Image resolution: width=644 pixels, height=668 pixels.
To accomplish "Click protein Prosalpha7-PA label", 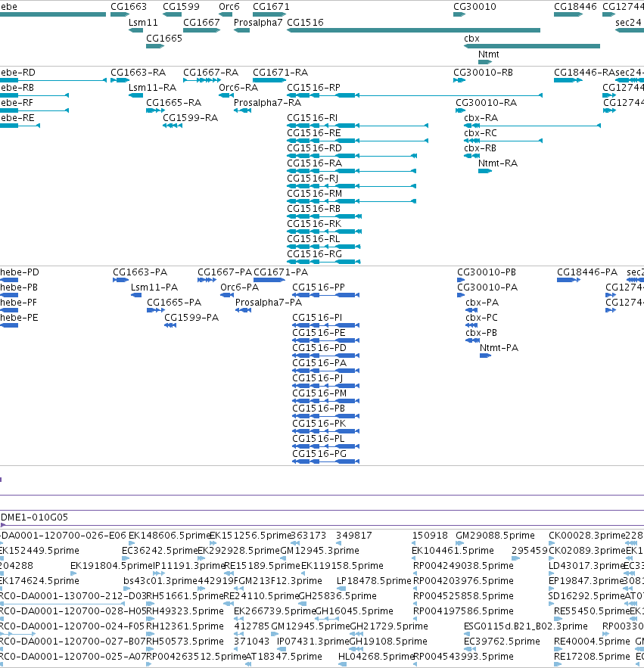I will click(269, 303).
